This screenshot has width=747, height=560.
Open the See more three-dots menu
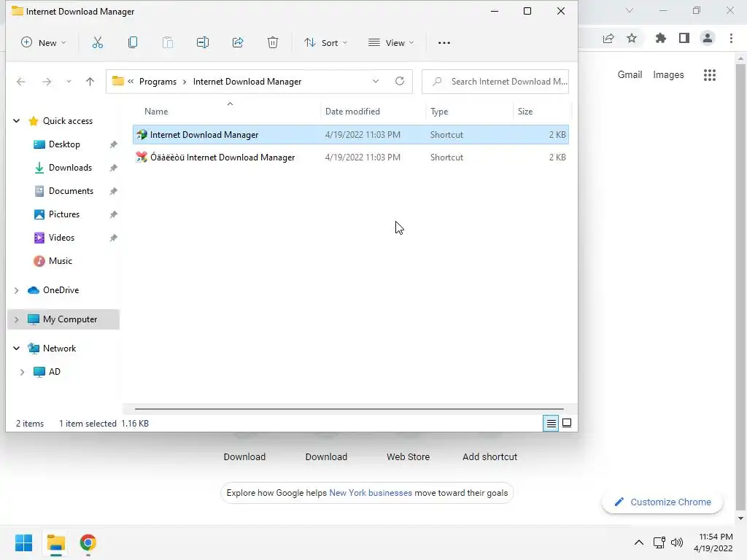coord(444,43)
